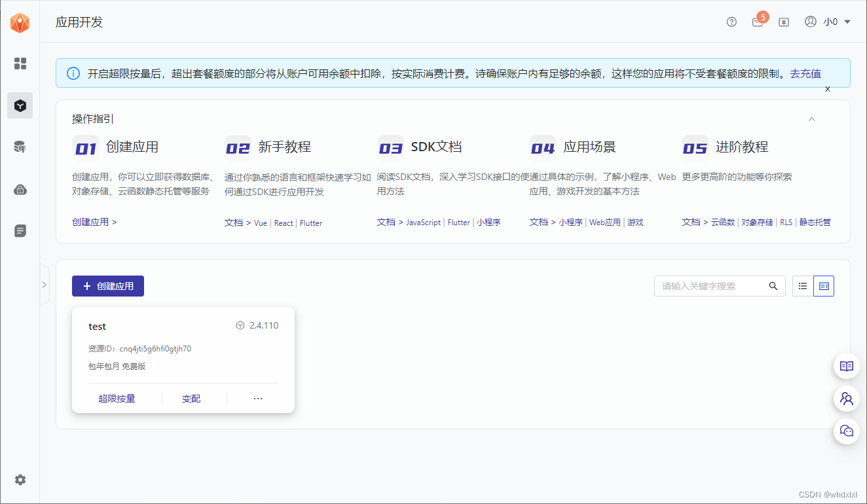Click the 创建应用 button

pyautogui.click(x=107, y=286)
